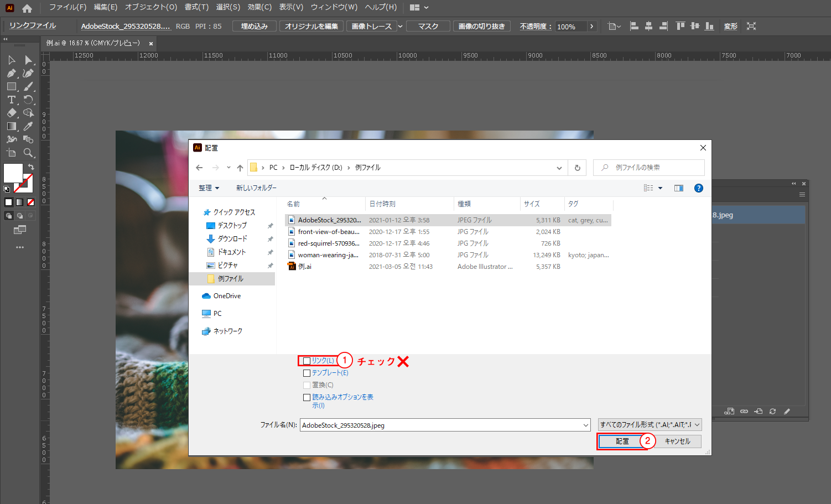This screenshot has height=504, width=831.
Task: Go up one folder arrow
Action: click(x=240, y=168)
